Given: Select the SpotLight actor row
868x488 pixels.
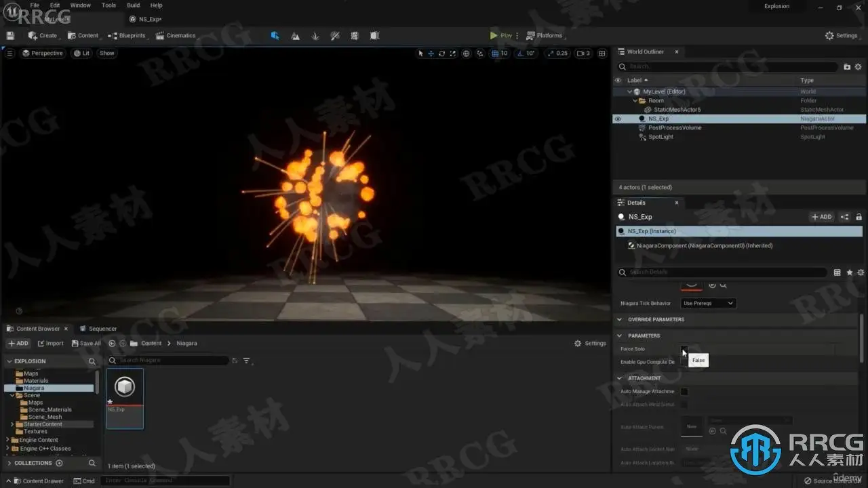Looking at the screenshot, I should [739, 137].
